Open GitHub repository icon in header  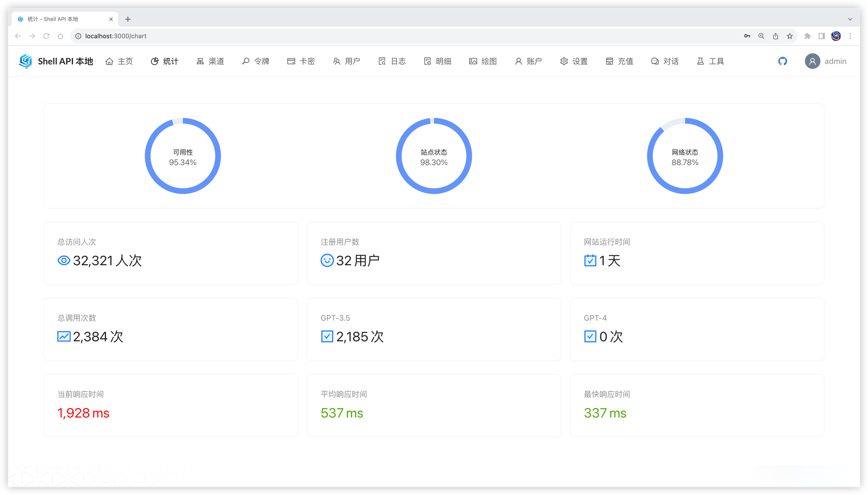point(782,61)
